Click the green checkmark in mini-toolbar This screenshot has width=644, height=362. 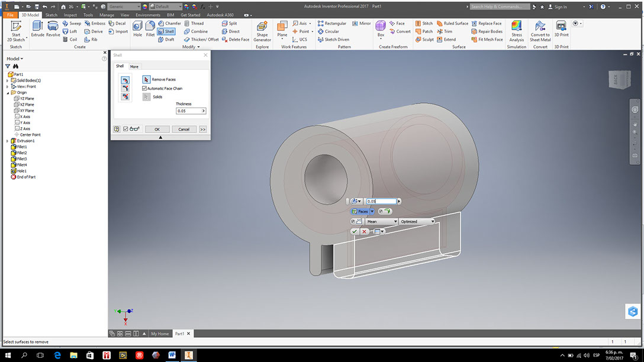click(354, 231)
